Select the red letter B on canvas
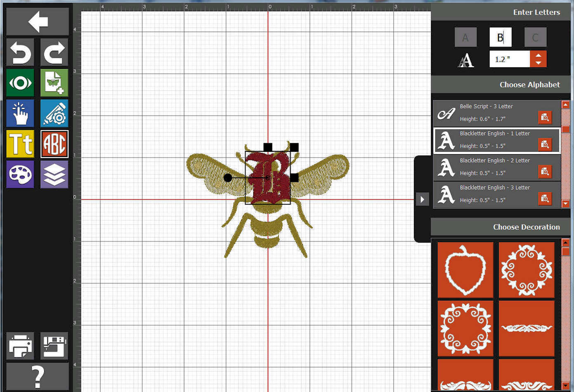574x392 pixels. click(x=268, y=178)
